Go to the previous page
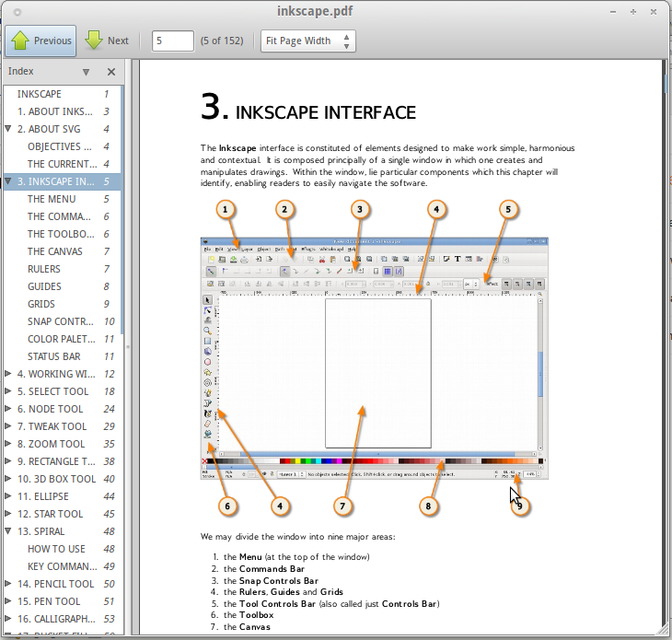 41,41
